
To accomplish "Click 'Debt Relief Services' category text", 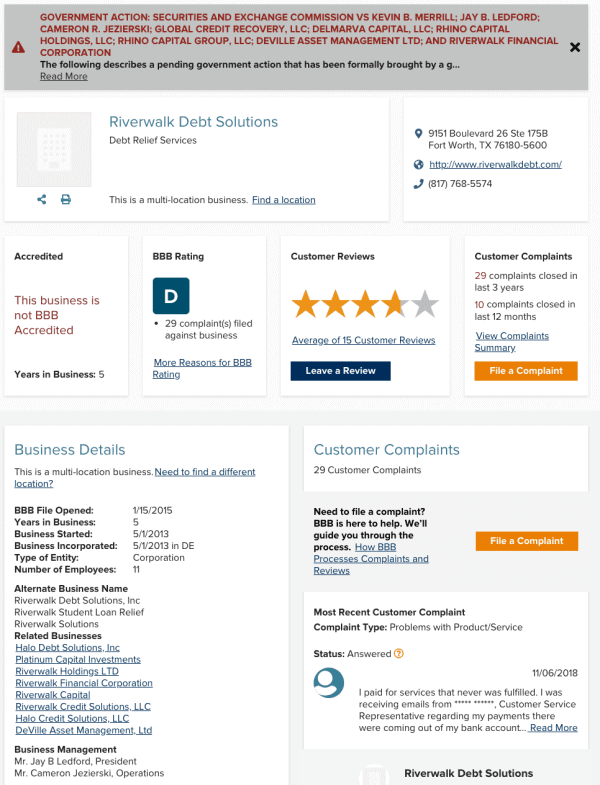I will click(x=153, y=140).
